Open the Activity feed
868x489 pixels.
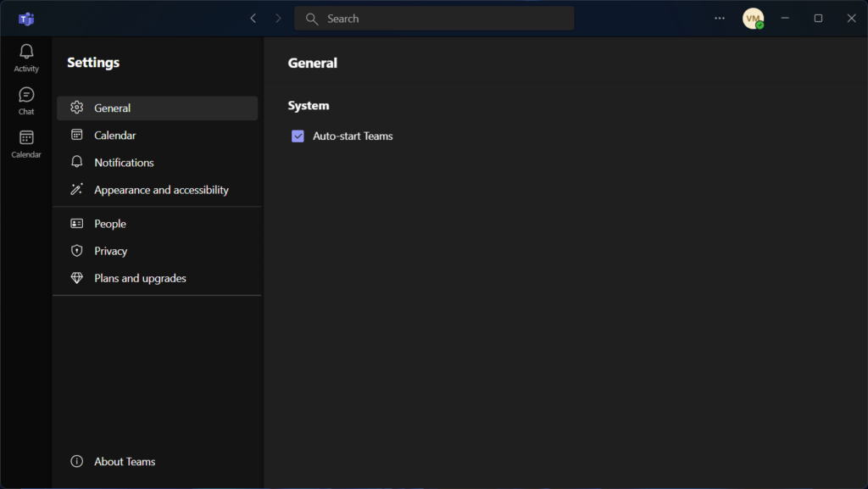pyautogui.click(x=26, y=58)
